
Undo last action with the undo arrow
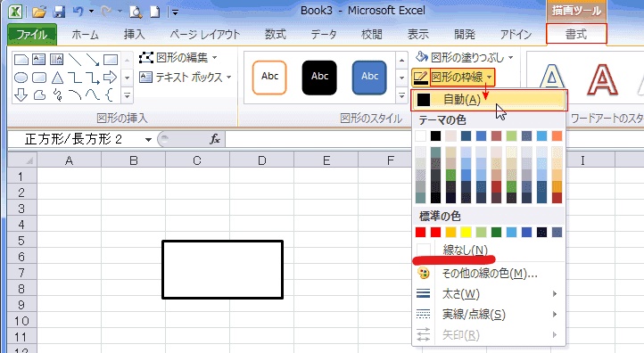[x=78, y=12]
